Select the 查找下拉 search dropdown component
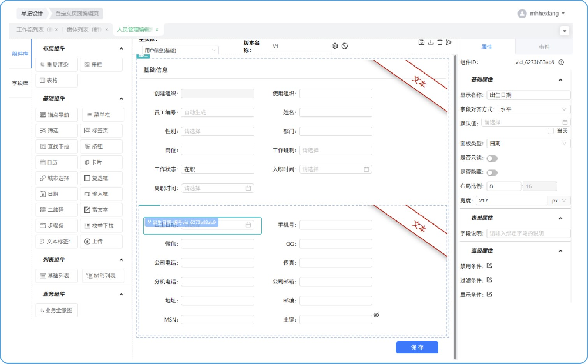 pos(57,146)
